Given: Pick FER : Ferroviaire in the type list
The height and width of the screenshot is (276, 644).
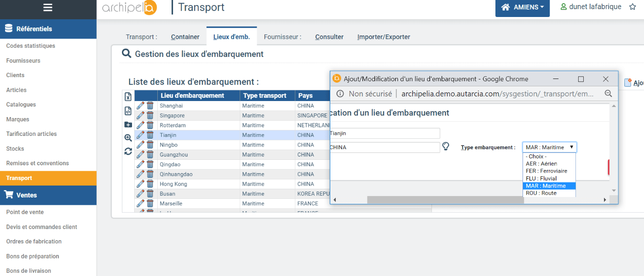Looking at the screenshot, I should click(546, 171).
